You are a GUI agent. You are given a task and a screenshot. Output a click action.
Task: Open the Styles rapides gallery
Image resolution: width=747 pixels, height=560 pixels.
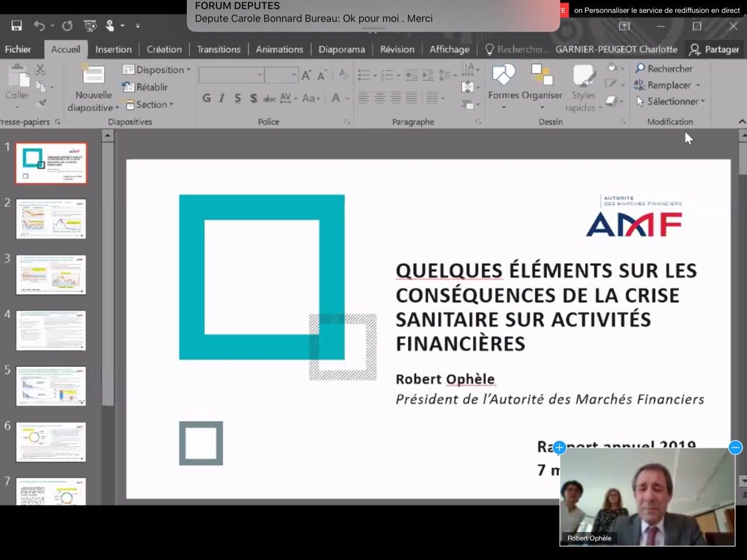pyautogui.click(x=583, y=87)
